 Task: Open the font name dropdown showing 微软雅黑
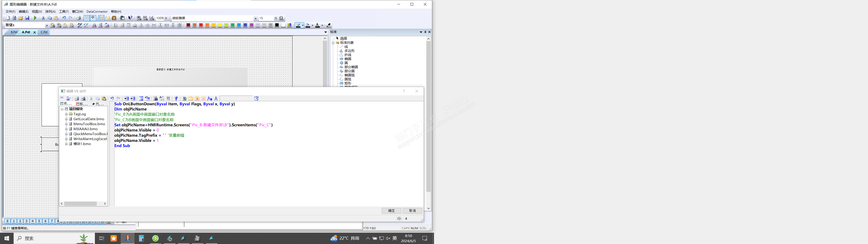pyautogui.click(x=255, y=19)
